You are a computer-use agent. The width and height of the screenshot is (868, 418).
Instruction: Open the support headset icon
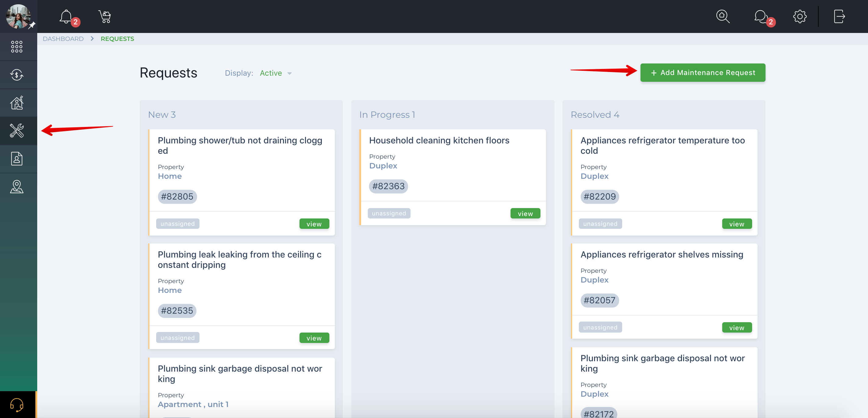click(16, 405)
